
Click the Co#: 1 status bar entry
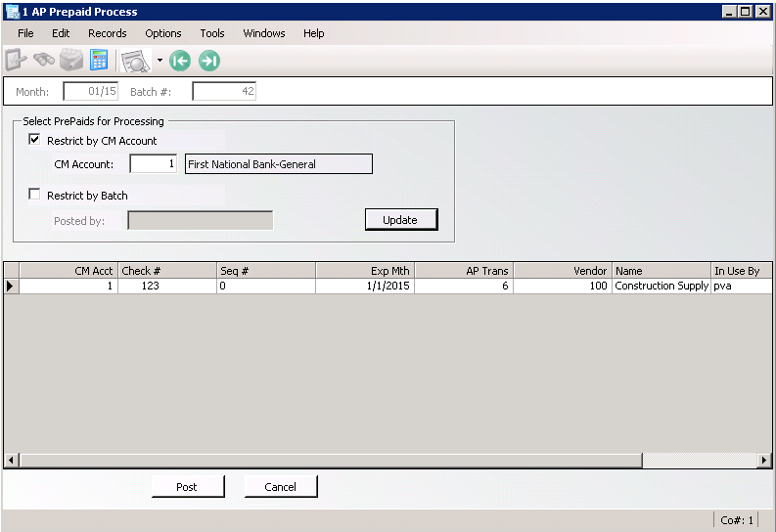(736, 520)
